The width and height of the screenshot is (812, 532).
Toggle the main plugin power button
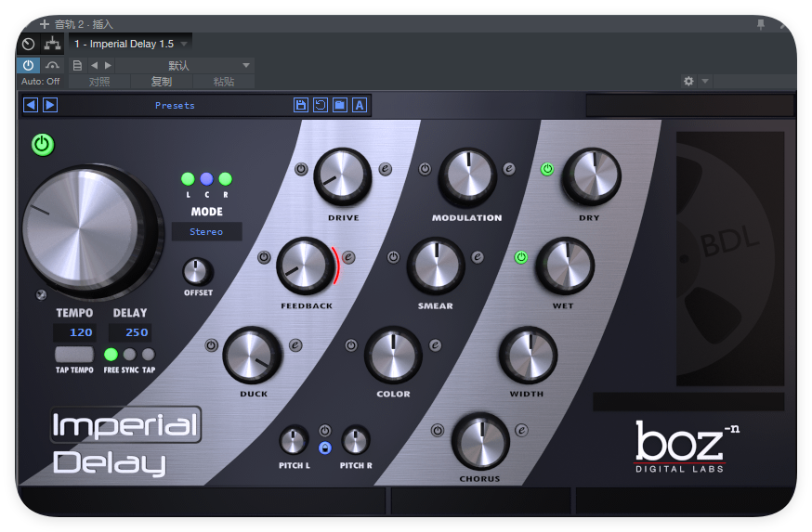point(43,145)
